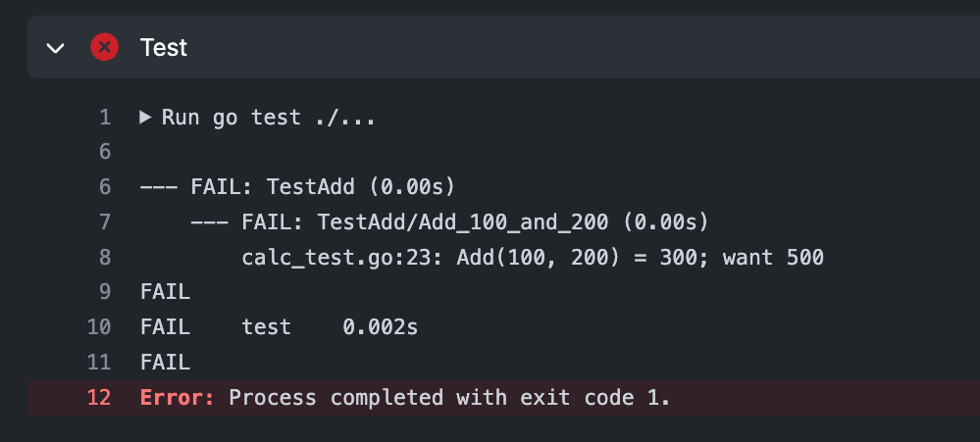Select red line number 12
Screen dimensions: 980x442
point(99,397)
